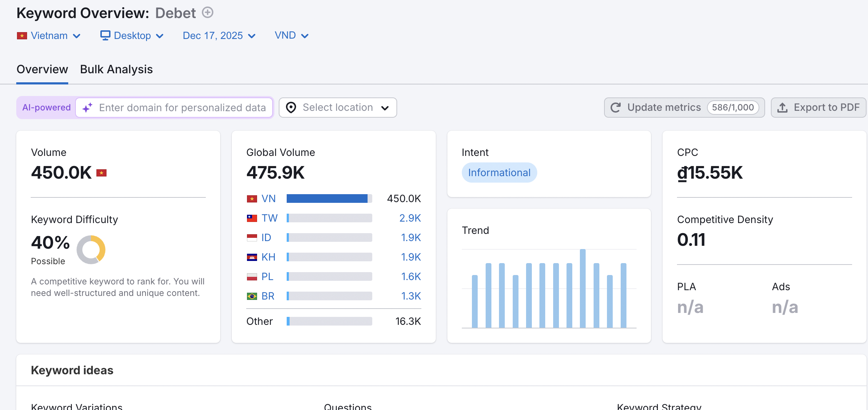
Task: Click the Desktop monitor icon
Action: point(105,35)
